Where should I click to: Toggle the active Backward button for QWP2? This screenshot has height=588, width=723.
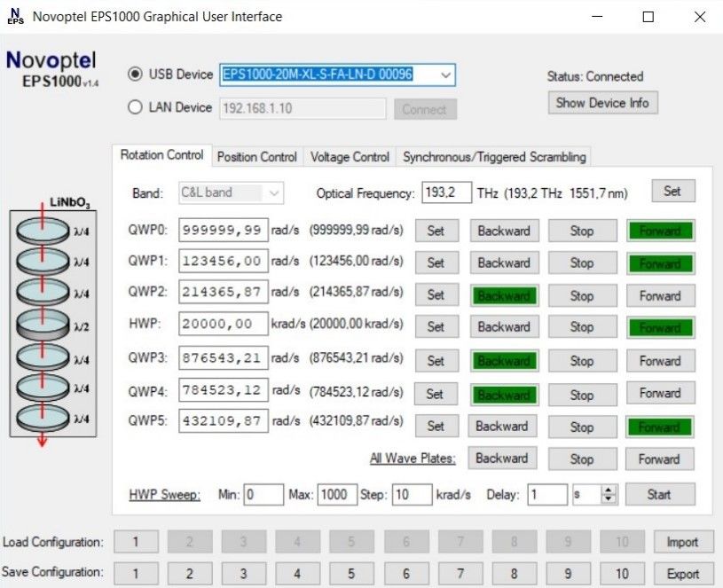(x=504, y=295)
